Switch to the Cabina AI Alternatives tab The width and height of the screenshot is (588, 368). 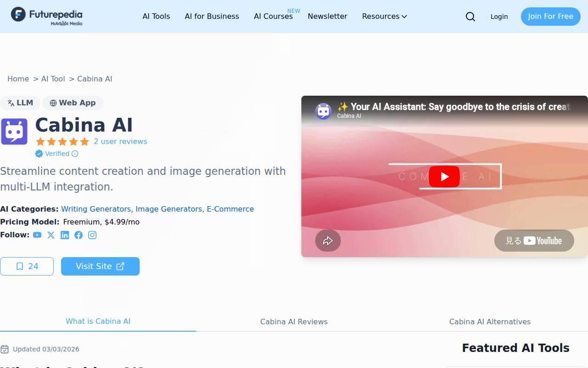[x=490, y=322]
